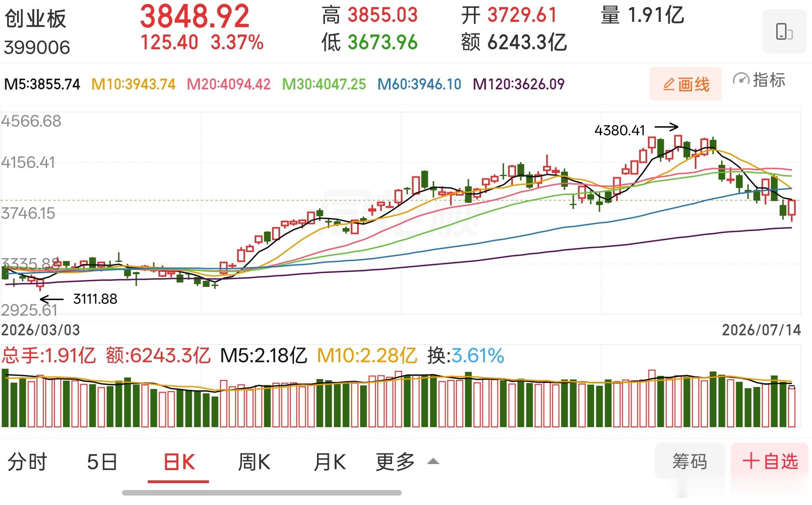Click the volume 量 1.91亿 in header

click(642, 15)
